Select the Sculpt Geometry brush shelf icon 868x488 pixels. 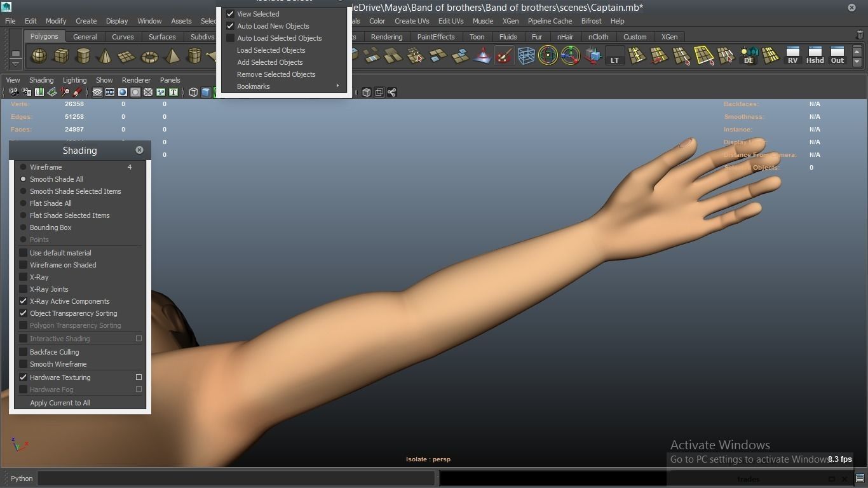(504, 56)
